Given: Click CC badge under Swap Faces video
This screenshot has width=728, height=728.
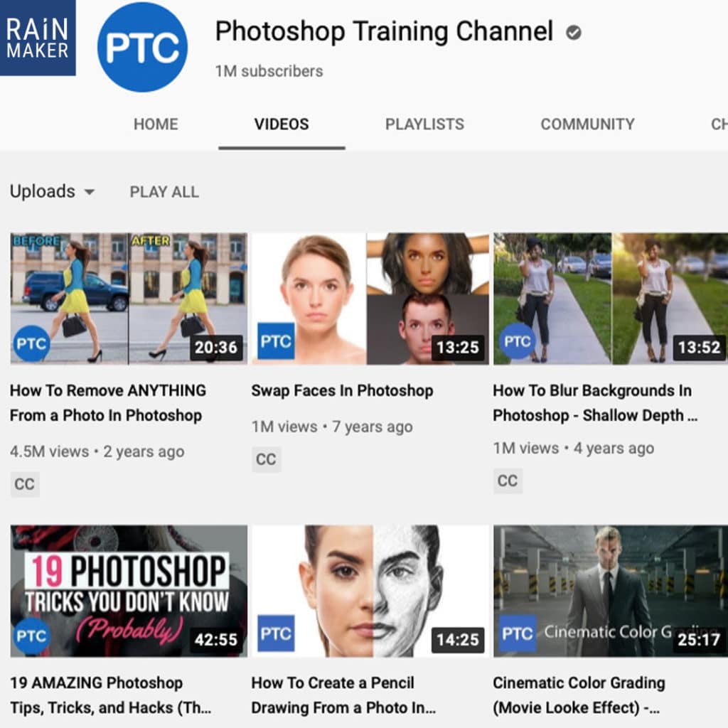Looking at the screenshot, I should pos(266,459).
